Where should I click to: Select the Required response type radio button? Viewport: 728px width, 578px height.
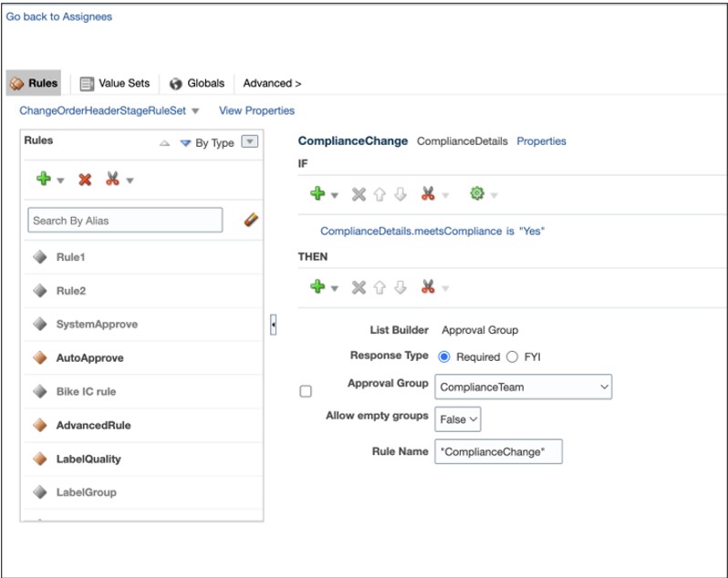pos(444,356)
